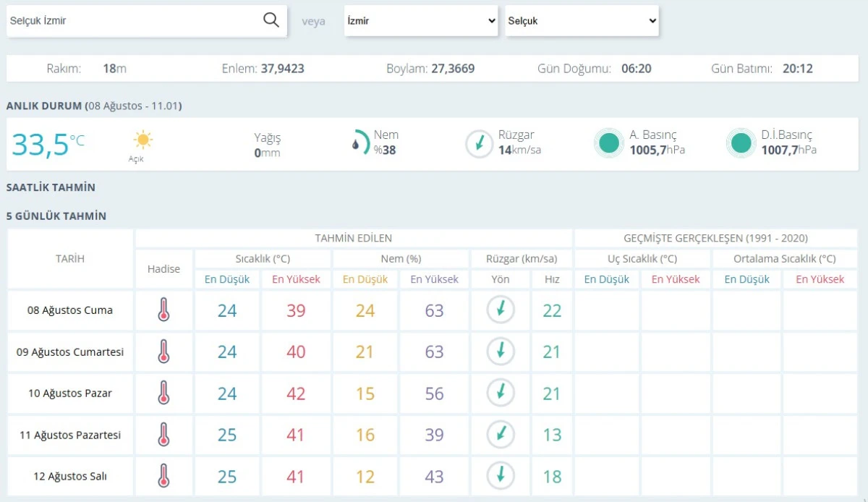Image resolution: width=868 pixels, height=502 pixels.
Task: Click the D.İ.Basınç pressure circle icon
Action: [741, 143]
